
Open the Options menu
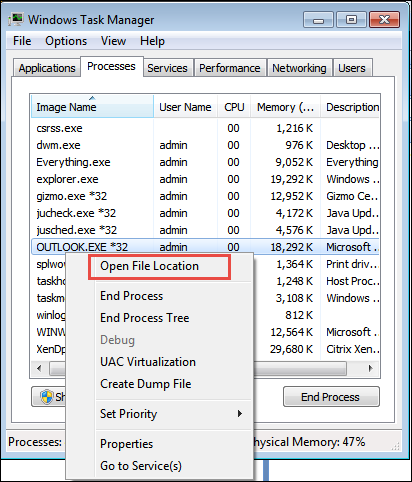tap(66, 41)
